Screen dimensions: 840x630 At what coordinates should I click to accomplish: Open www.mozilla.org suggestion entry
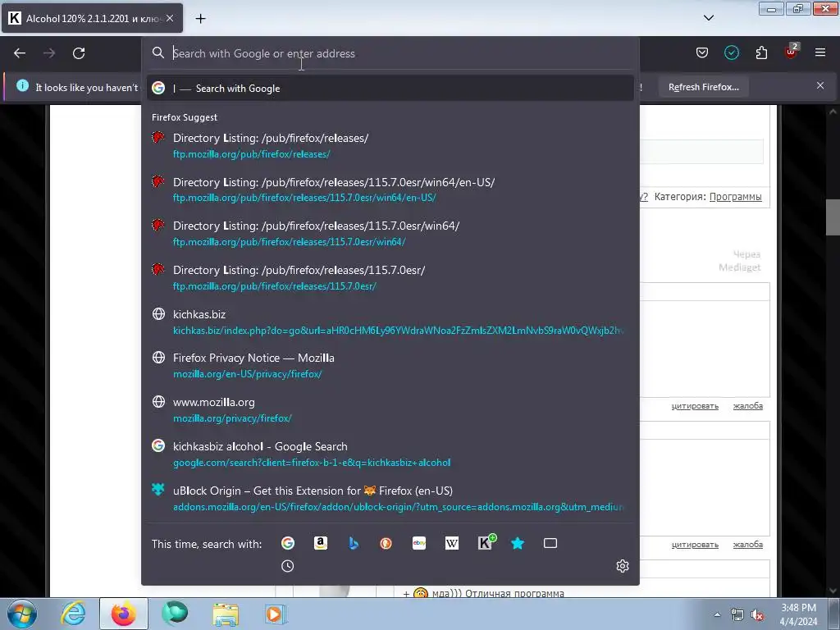pyautogui.click(x=390, y=410)
